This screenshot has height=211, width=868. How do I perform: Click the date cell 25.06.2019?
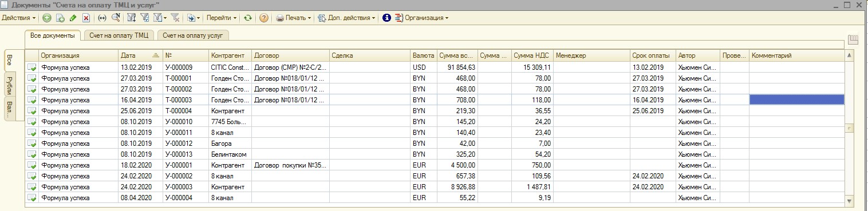click(140, 110)
